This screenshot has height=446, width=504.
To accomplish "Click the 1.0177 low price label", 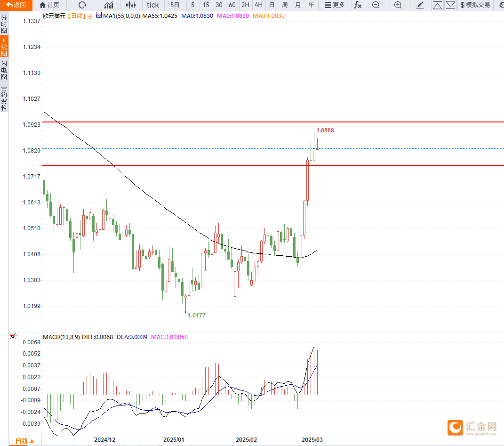I will (x=196, y=316).
